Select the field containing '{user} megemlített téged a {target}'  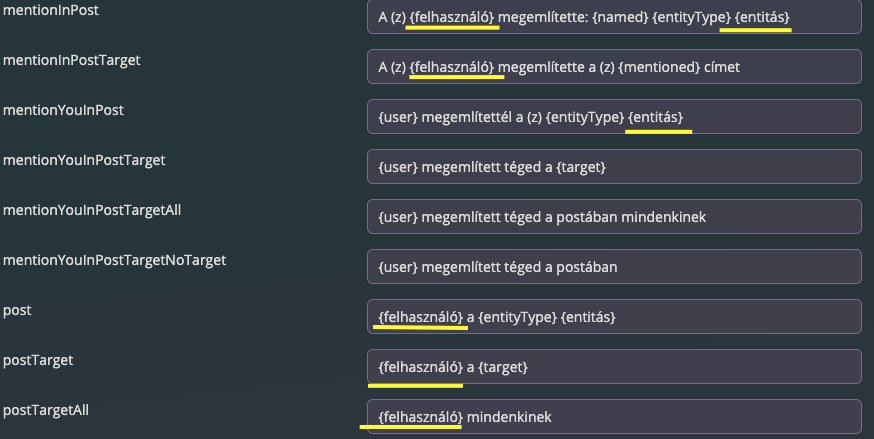click(x=613, y=167)
